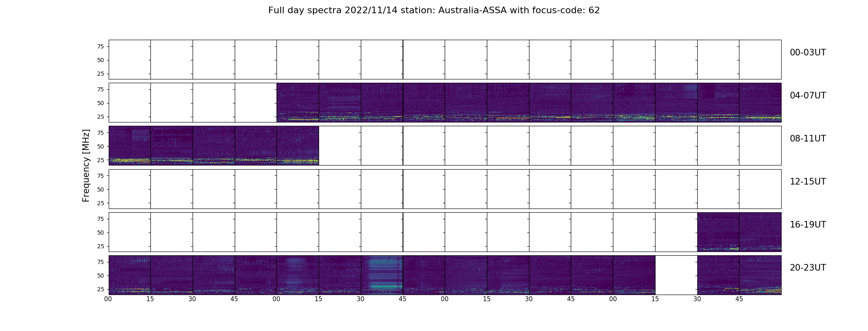The height and width of the screenshot is (331, 868).
Task: Open the first spectrogram in the 04-07UT row
Action: pyautogui.click(x=298, y=103)
